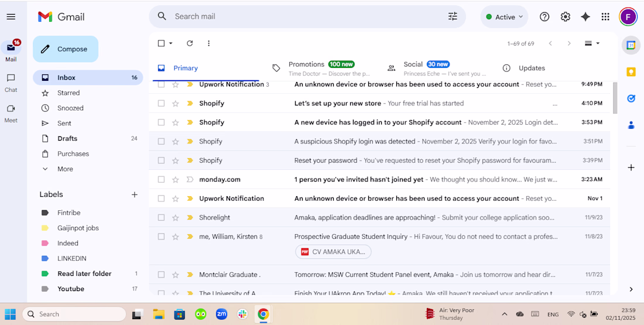Toggle importance marker on monday.com email

coord(189,180)
